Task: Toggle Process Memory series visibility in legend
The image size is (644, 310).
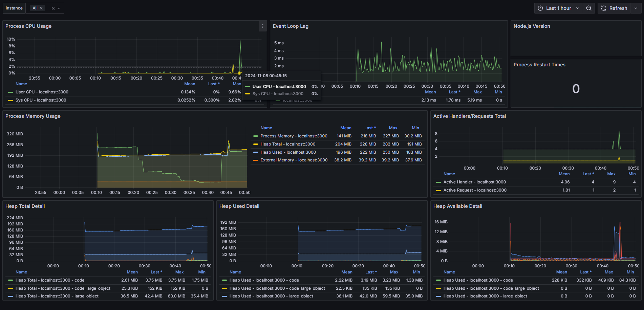Action: coord(294,136)
